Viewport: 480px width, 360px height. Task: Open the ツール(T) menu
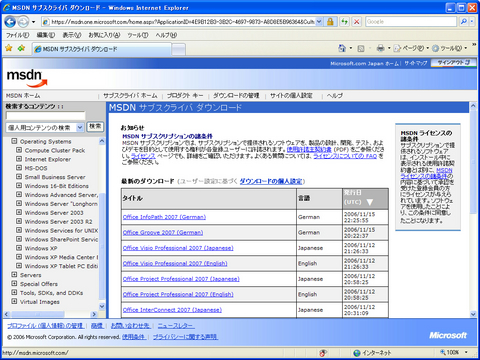tap(138, 35)
